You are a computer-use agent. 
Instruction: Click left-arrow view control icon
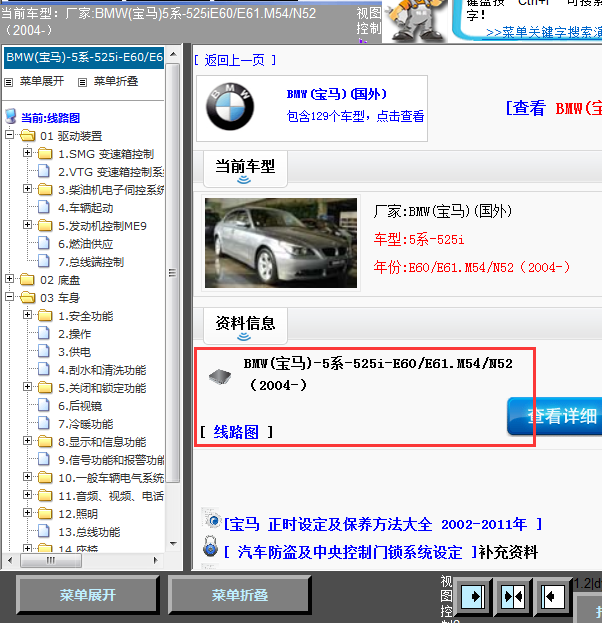pyautogui.click(x=552, y=596)
